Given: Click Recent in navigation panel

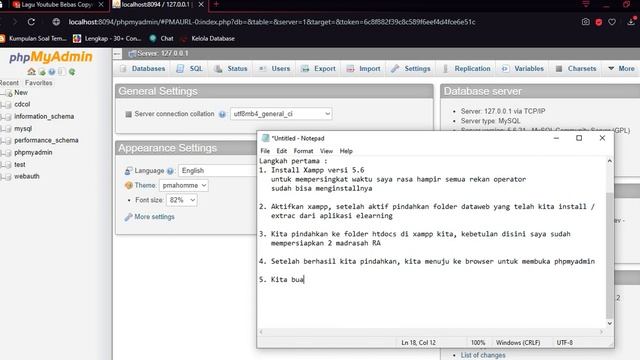Looking at the screenshot, I should pos(9,83).
